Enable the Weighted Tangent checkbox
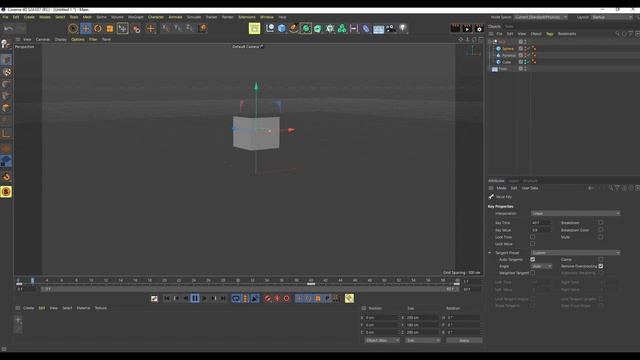Viewport: 640px width, 360px height. click(532, 273)
